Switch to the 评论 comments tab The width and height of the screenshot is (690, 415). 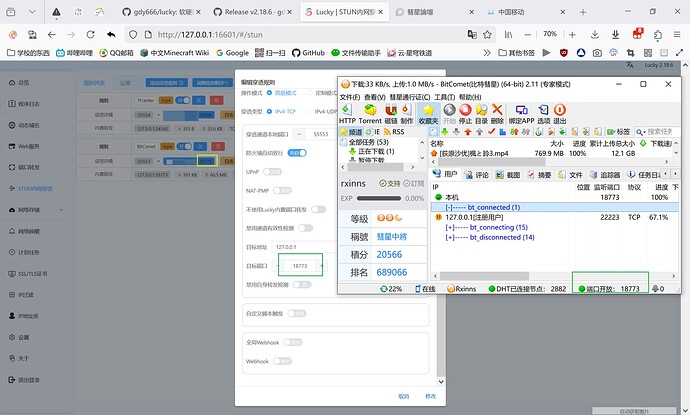tap(478, 174)
